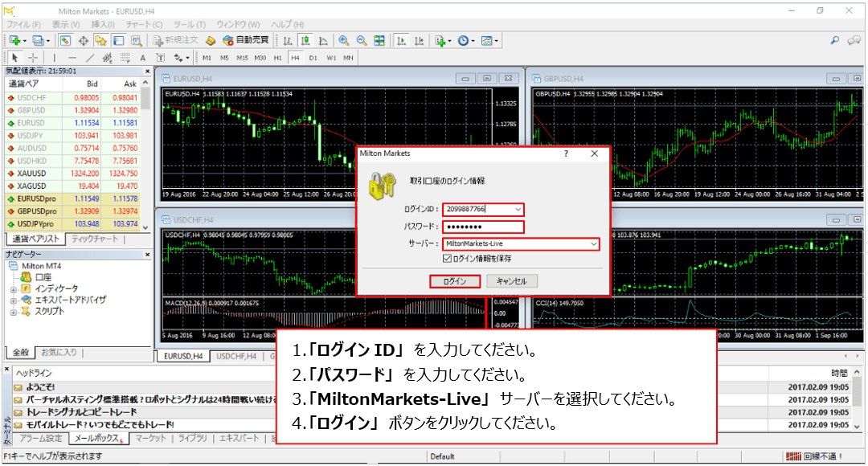
Task: Expand the エキスパートアドバイザ tree node
Action: 14,300
